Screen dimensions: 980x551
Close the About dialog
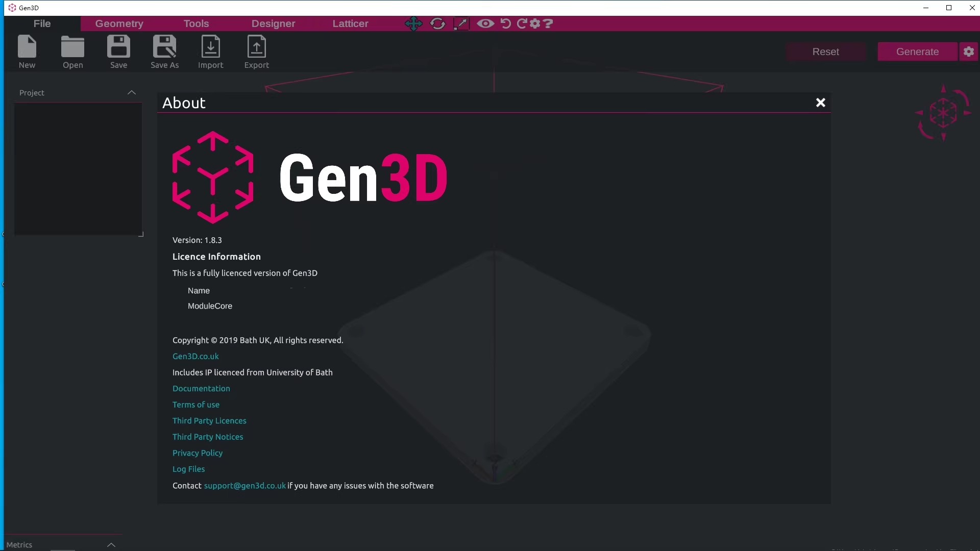coord(820,103)
